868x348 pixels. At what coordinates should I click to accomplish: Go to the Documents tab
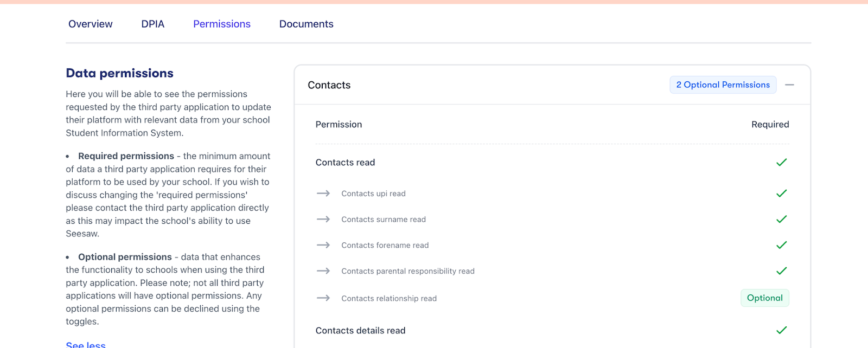click(x=306, y=24)
